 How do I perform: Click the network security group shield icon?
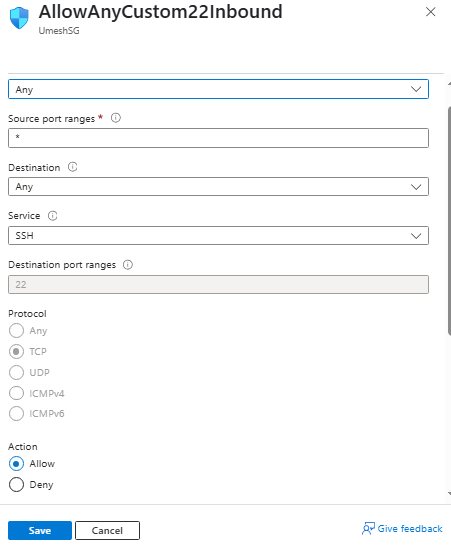point(19,18)
